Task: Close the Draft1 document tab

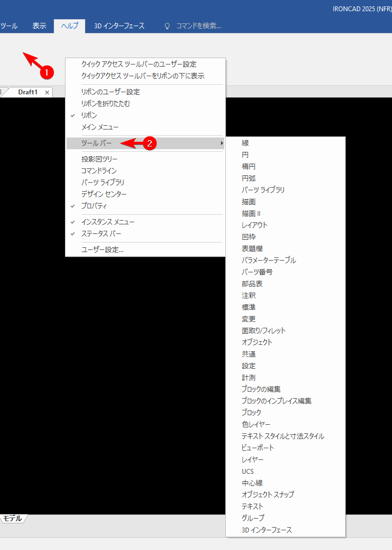Action: click(47, 93)
